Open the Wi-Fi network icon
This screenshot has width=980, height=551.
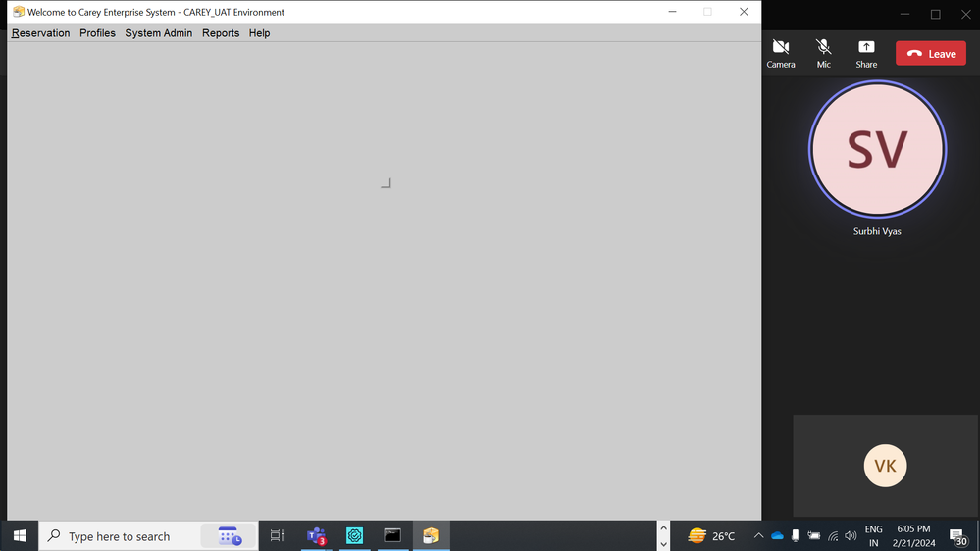coord(833,536)
